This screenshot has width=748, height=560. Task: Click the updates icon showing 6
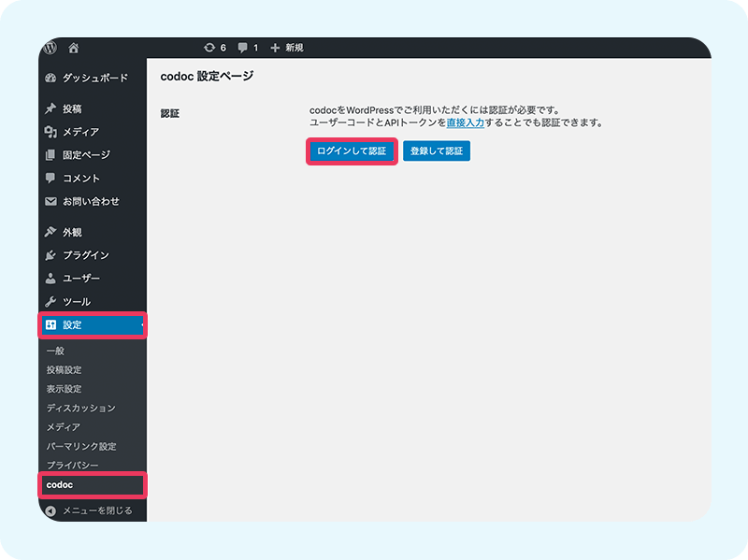pyautogui.click(x=209, y=48)
